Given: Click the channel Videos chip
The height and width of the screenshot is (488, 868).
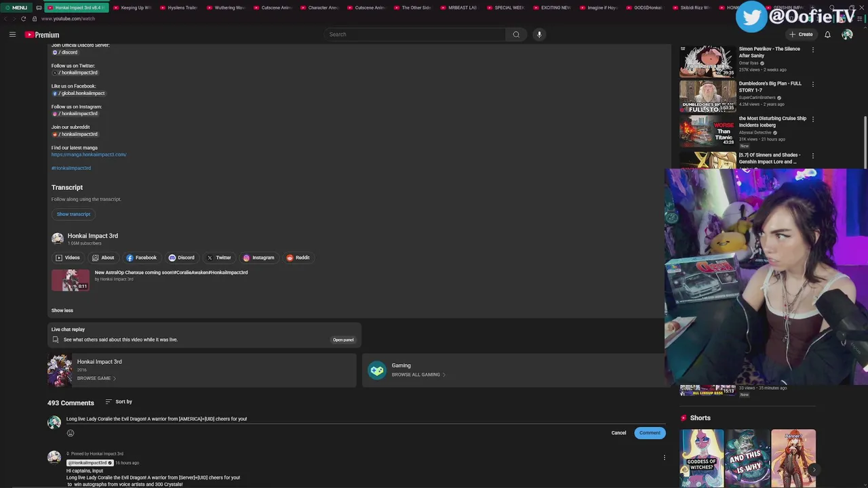Looking at the screenshot, I should (x=68, y=258).
